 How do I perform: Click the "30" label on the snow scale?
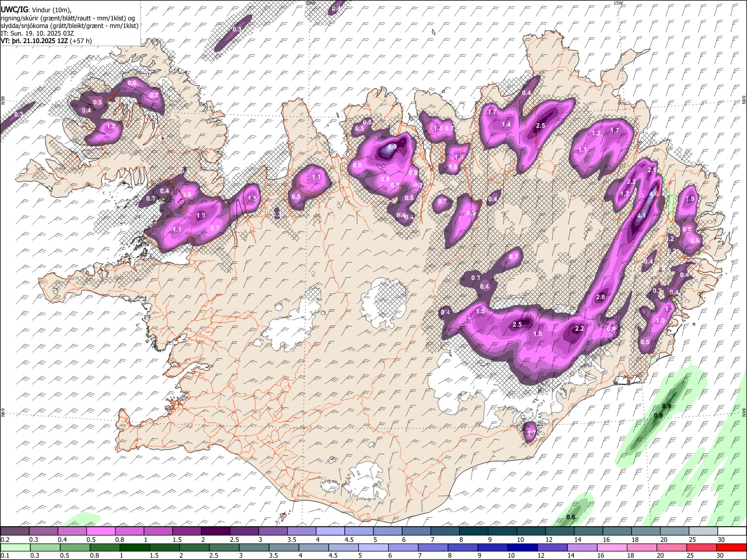tap(721, 540)
